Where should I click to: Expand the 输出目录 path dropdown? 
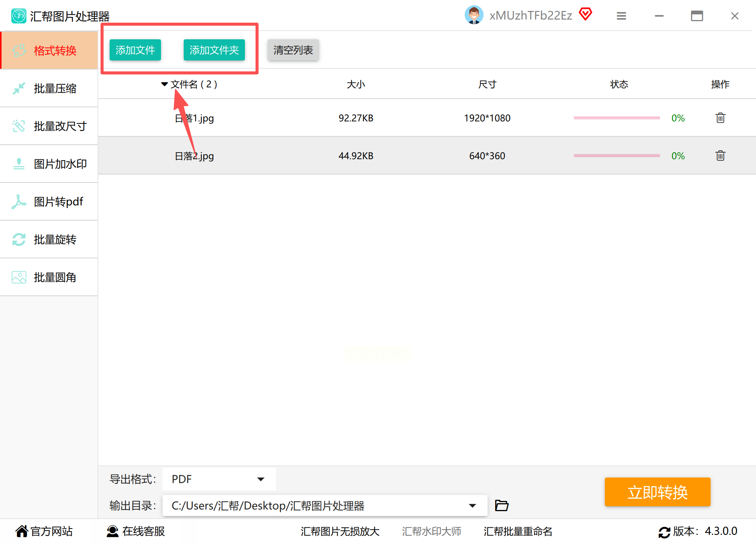pos(472,505)
